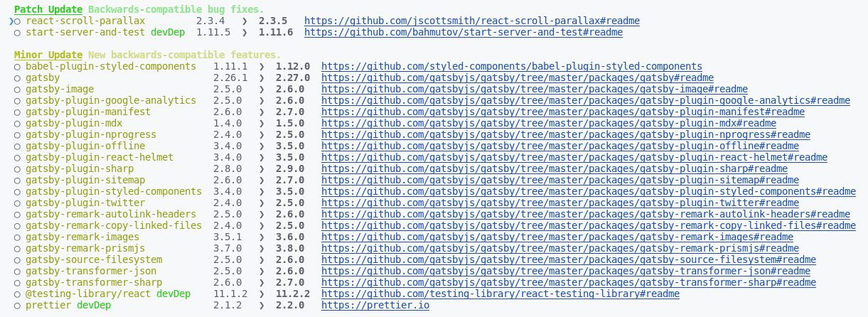This screenshot has height=317, width=868.
Task: Select the start-server-and-test radio circle
Action: tap(17, 33)
